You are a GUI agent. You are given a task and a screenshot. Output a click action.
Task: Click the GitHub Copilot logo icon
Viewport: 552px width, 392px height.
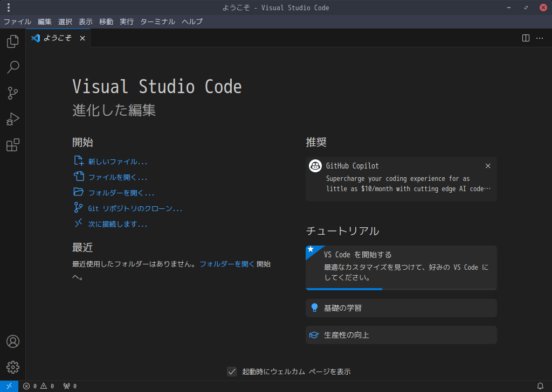315,166
